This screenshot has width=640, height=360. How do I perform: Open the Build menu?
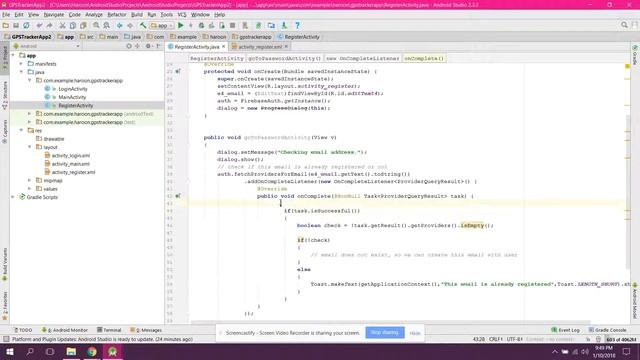point(137,15)
